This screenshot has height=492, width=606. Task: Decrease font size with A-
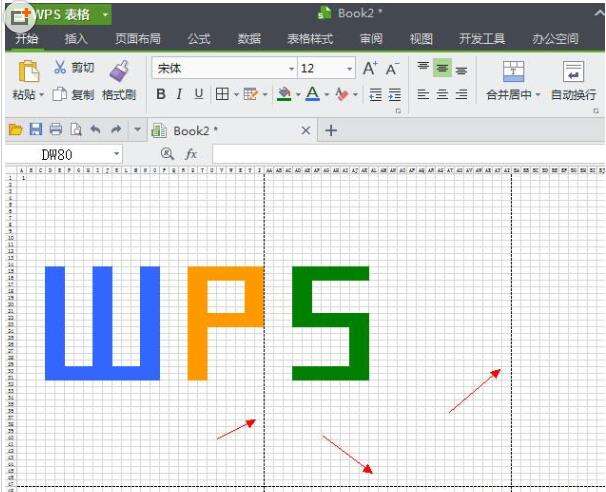pos(392,69)
